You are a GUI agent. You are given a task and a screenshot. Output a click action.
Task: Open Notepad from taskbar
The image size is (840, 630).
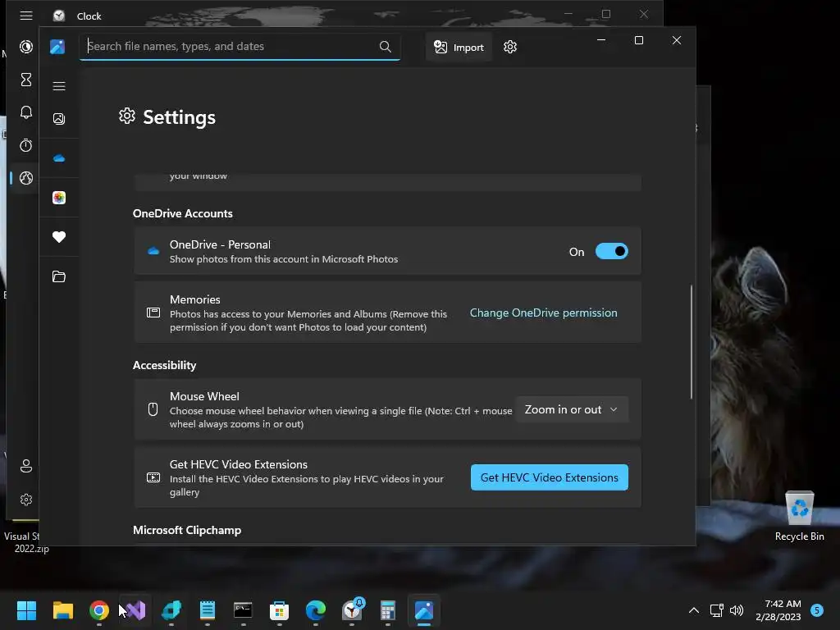pos(208,610)
